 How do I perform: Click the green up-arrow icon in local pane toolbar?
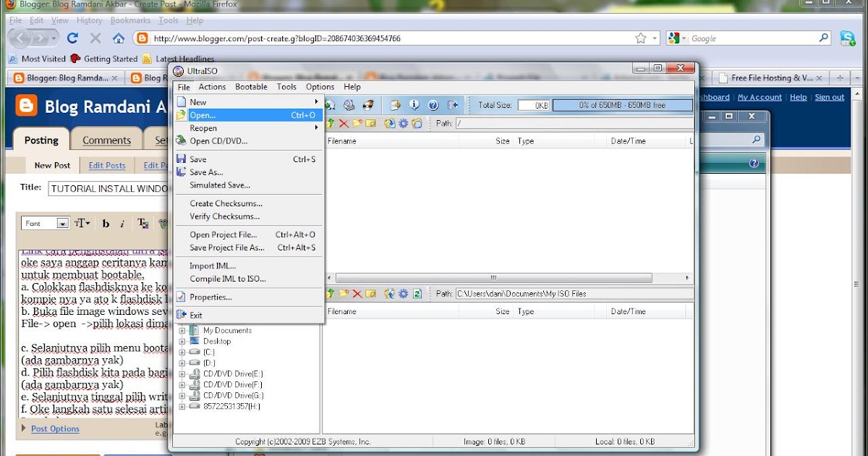(331, 294)
